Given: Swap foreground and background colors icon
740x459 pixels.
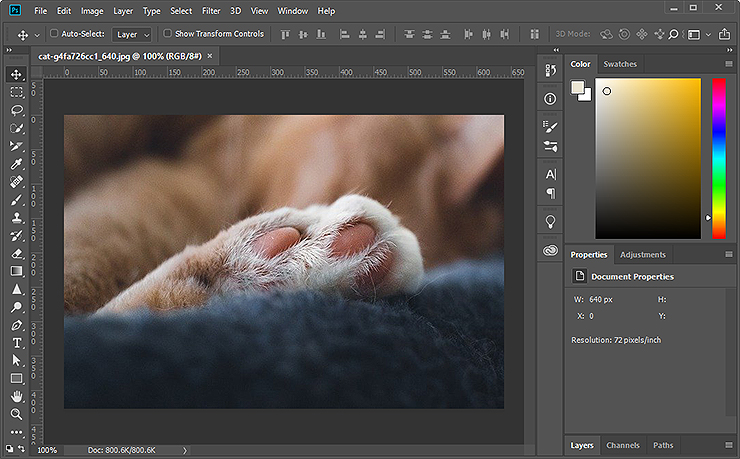Looking at the screenshot, I should click(21, 448).
